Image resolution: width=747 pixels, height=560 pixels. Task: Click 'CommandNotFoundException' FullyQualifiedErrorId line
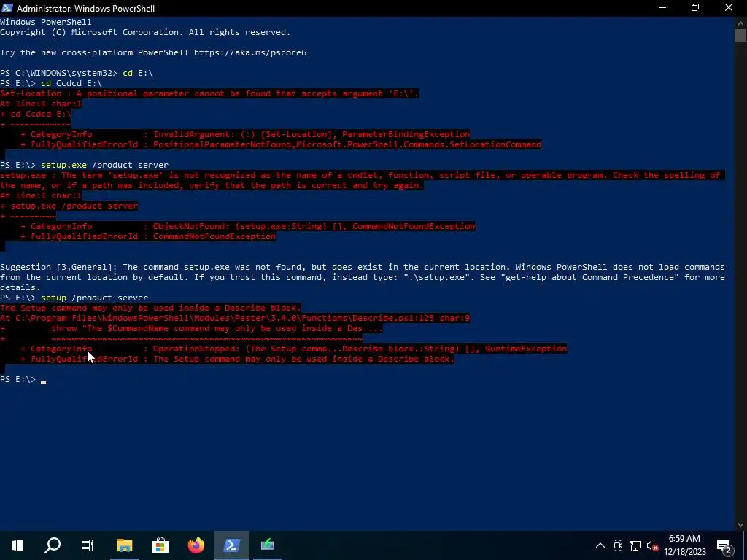[148, 236]
